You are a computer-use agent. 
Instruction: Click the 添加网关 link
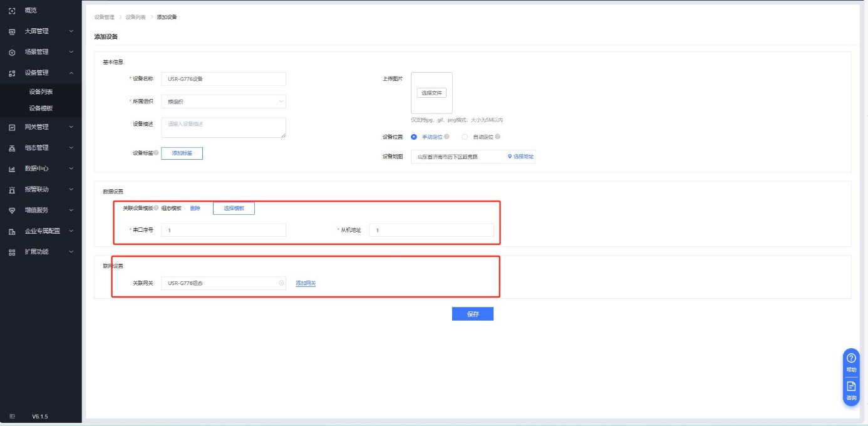pyautogui.click(x=306, y=283)
